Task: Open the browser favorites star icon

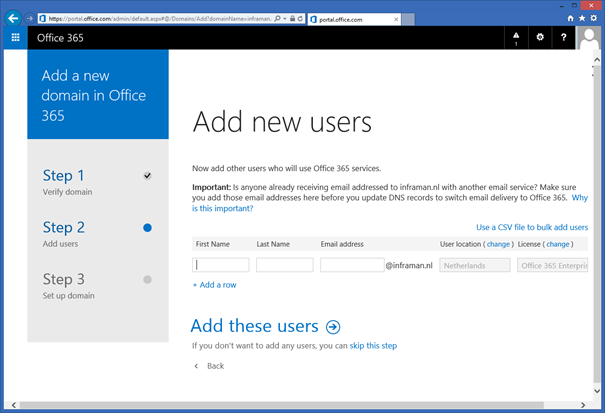Action: point(583,18)
